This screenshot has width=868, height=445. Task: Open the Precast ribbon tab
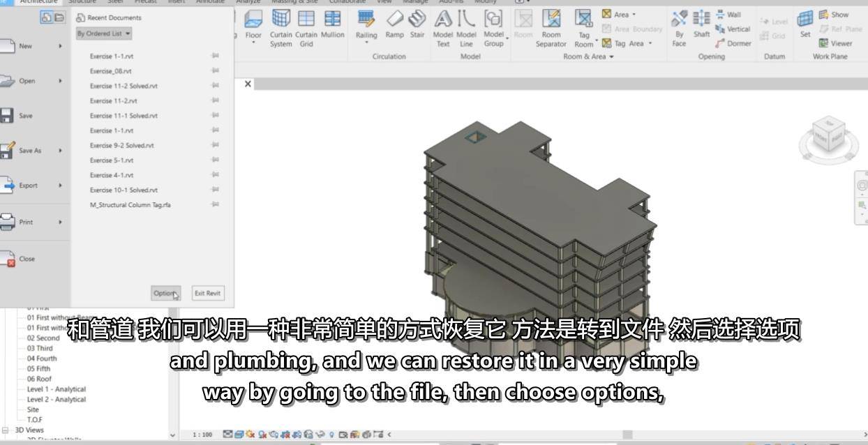coord(145,2)
